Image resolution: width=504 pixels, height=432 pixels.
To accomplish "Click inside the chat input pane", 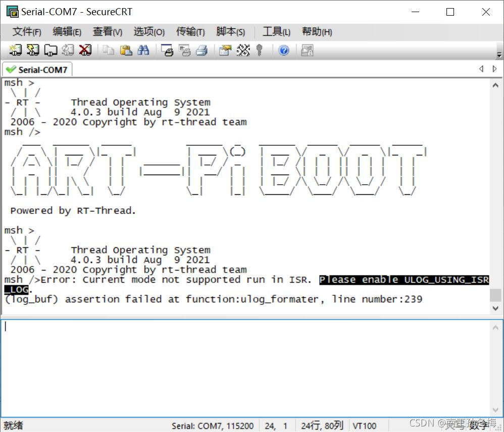I will point(246,368).
